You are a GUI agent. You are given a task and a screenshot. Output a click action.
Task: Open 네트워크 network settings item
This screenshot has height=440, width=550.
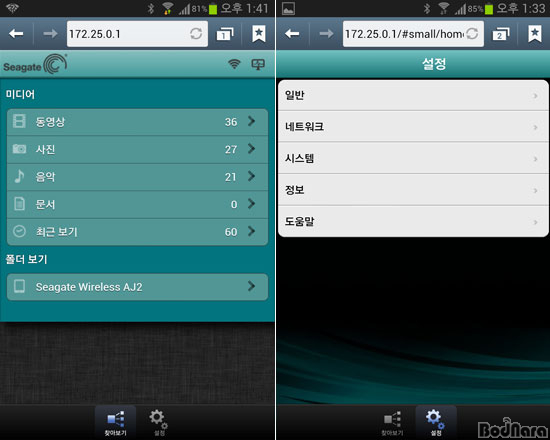[x=413, y=127]
